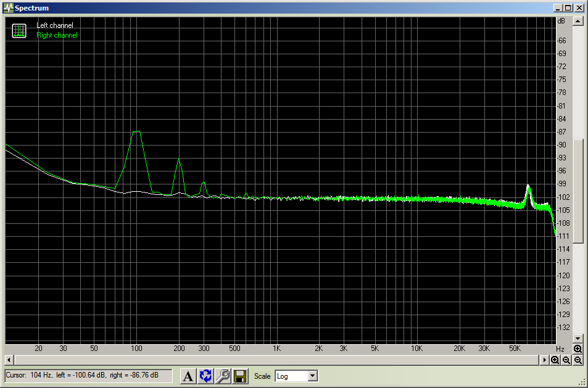Minimize the Spectrum window
The height and width of the screenshot is (388, 588).
click(558, 8)
